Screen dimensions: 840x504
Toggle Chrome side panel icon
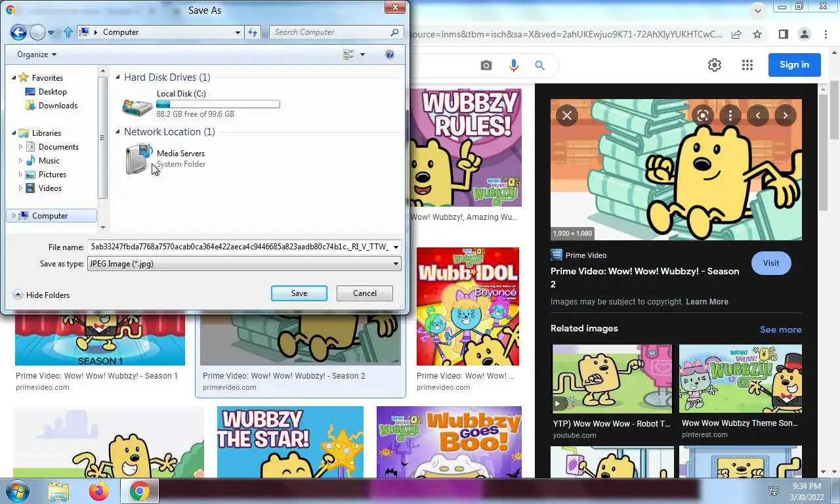click(783, 34)
